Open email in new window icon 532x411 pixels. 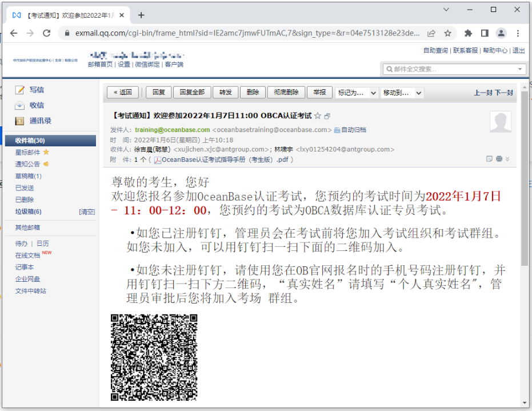coord(327,116)
